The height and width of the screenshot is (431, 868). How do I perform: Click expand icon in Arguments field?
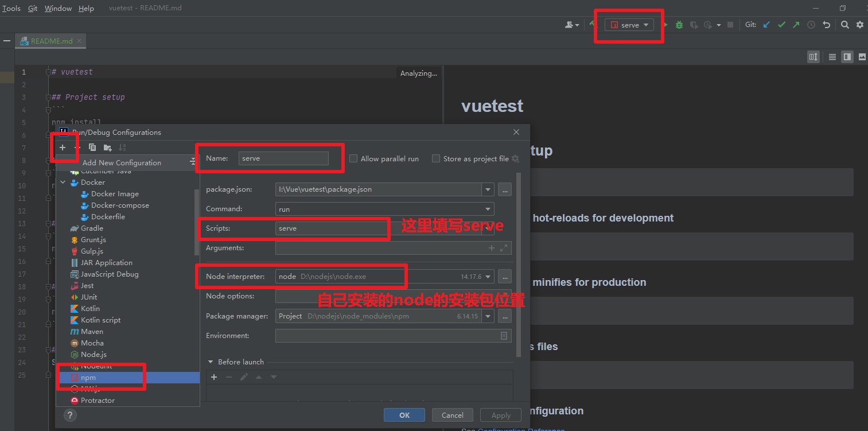tap(504, 248)
